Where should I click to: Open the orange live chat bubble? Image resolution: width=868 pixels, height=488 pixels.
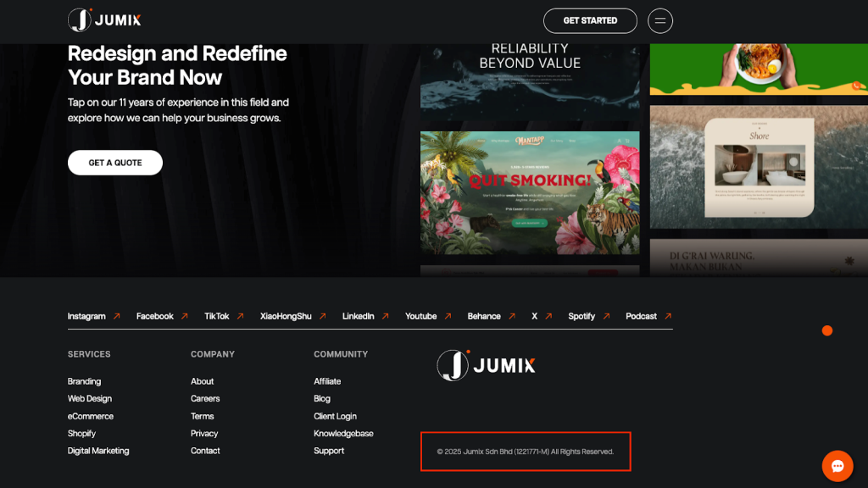[837, 465]
